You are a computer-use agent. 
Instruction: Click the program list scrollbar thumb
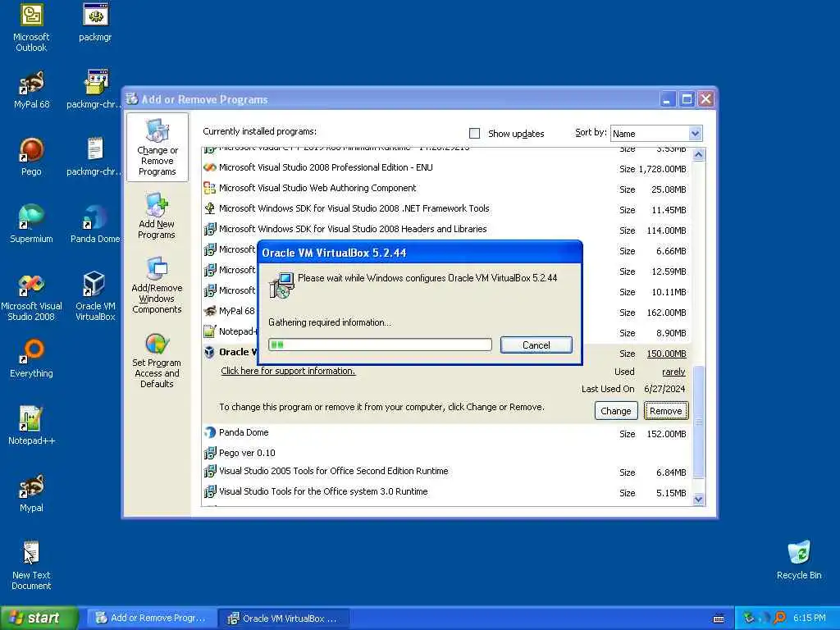(x=698, y=422)
